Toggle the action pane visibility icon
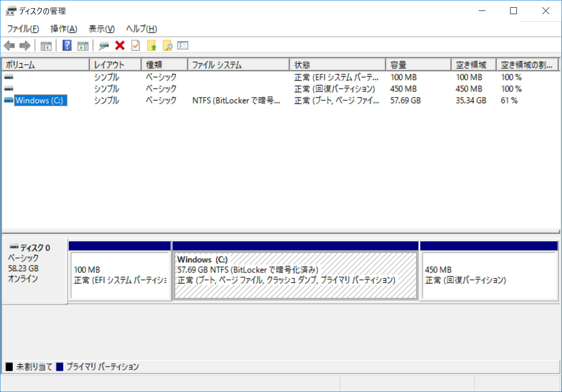 coord(83,45)
